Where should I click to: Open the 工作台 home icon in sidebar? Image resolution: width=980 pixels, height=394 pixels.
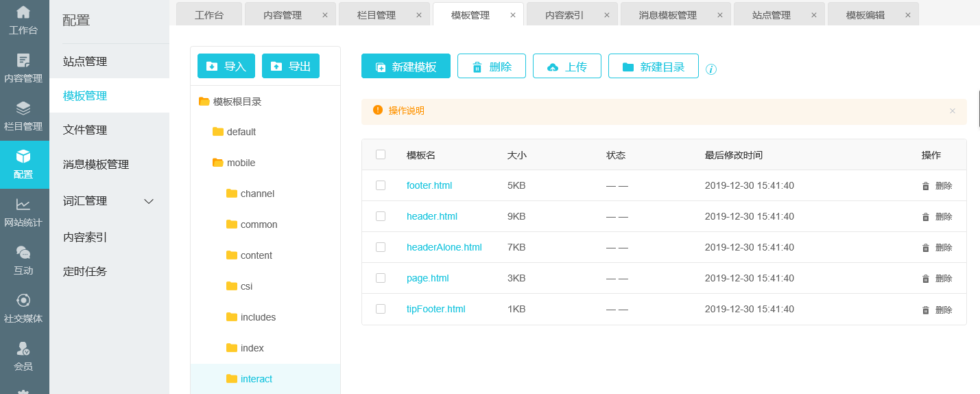23,12
